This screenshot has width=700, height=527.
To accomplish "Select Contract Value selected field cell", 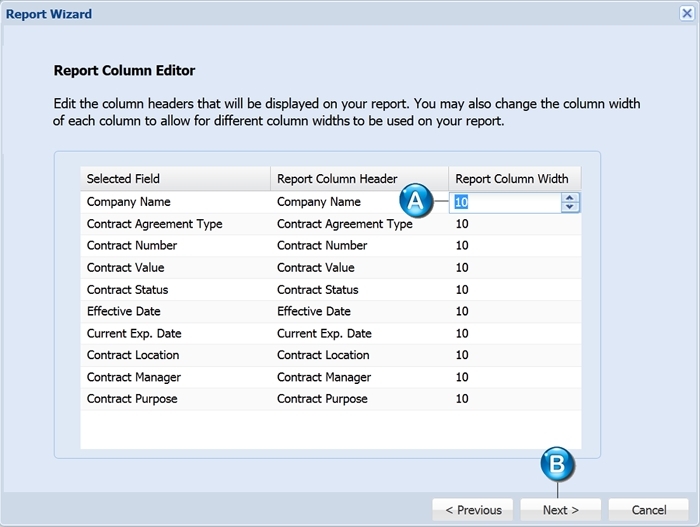I will [x=175, y=268].
